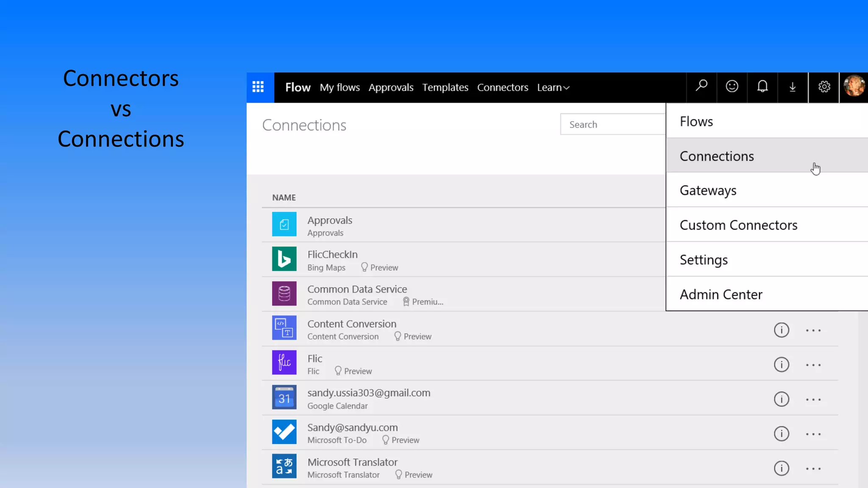
Task: Click the Connectors navigation link
Action: [502, 88]
